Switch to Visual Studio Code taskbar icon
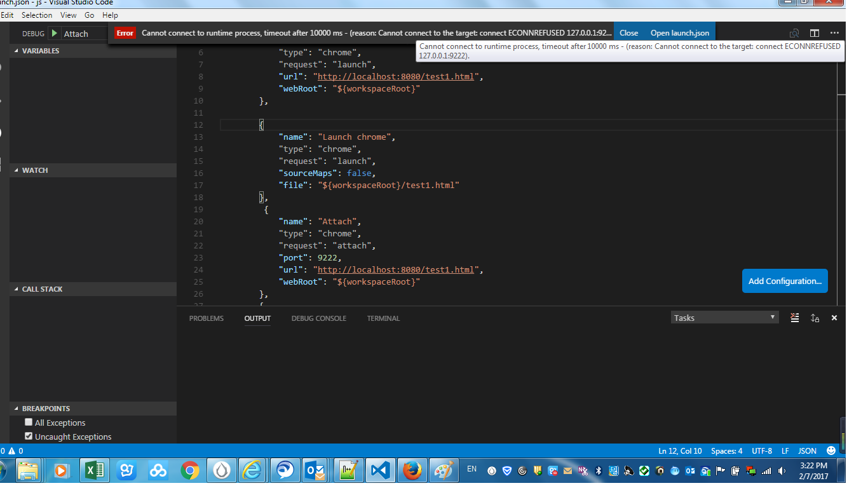 (x=380, y=471)
